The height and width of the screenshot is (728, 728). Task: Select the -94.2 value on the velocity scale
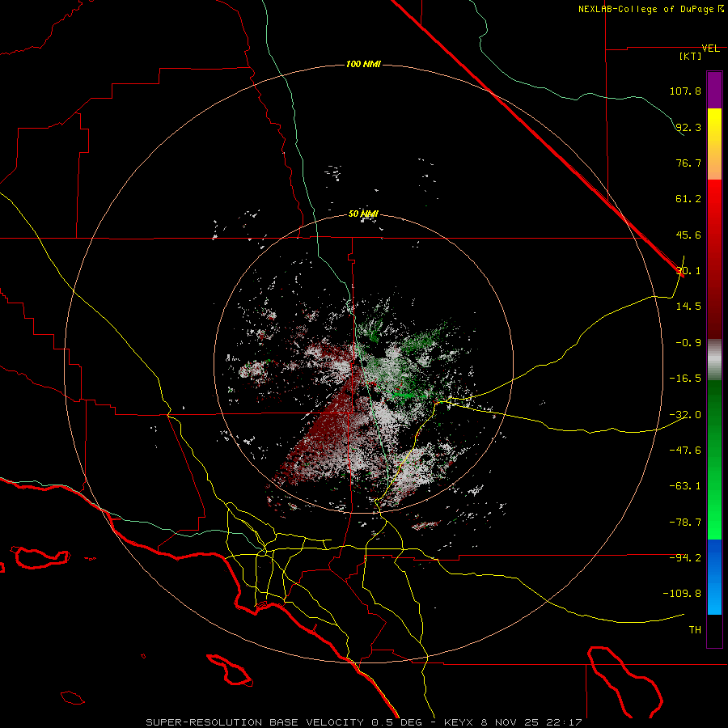tap(685, 558)
